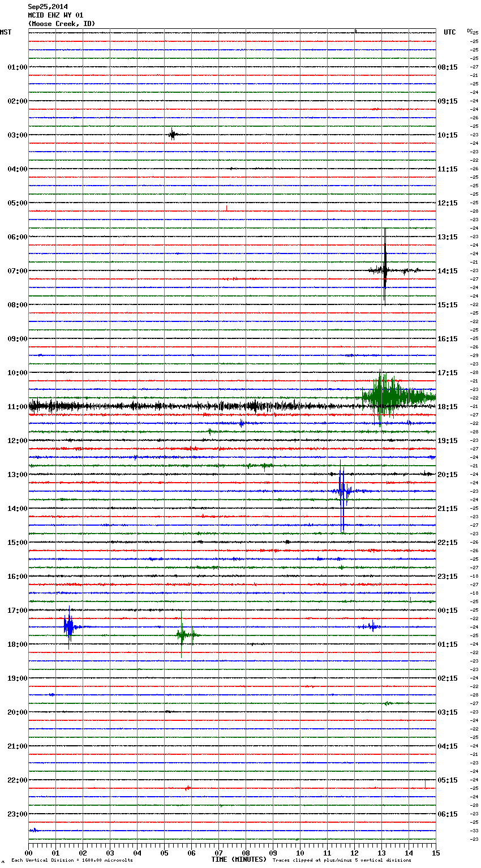Click the small red blip before 22:15 trace near minute 5
This screenshot has height=868, width=481.
pos(187,788)
